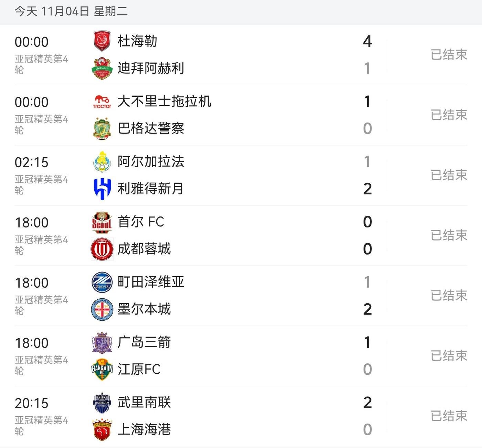Viewport: 482px width, 448px height.
Task: Click the Tractor team logo
Action: [102, 102]
